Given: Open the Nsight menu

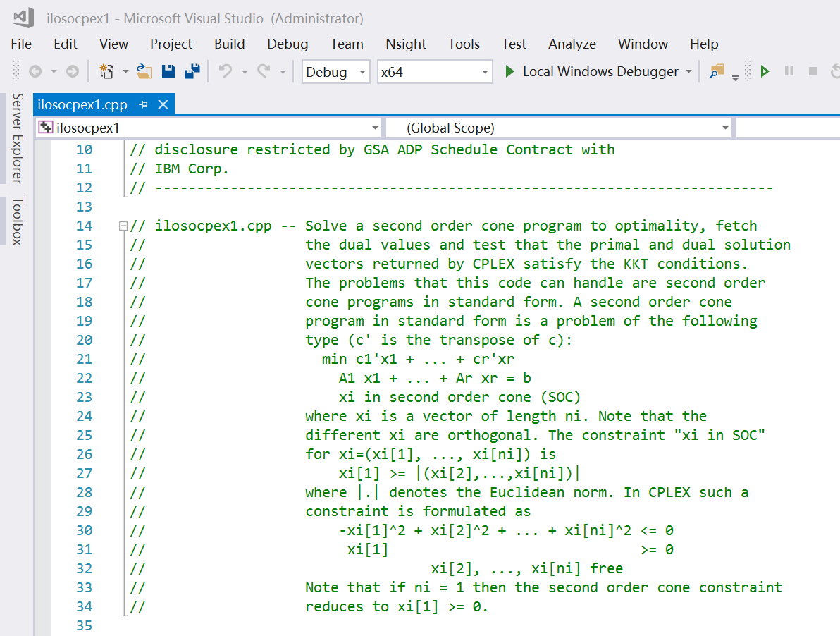Looking at the screenshot, I should click(x=405, y=44).
